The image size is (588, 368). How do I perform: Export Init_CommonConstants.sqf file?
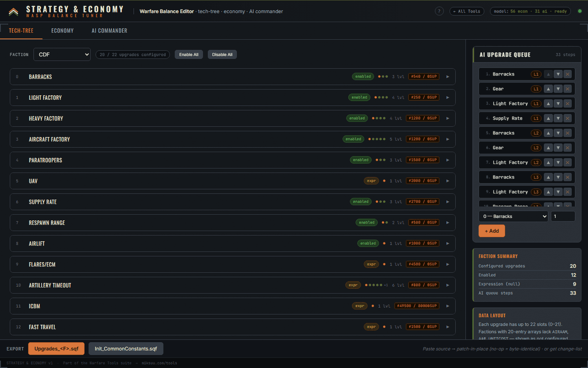pos(126,349)
